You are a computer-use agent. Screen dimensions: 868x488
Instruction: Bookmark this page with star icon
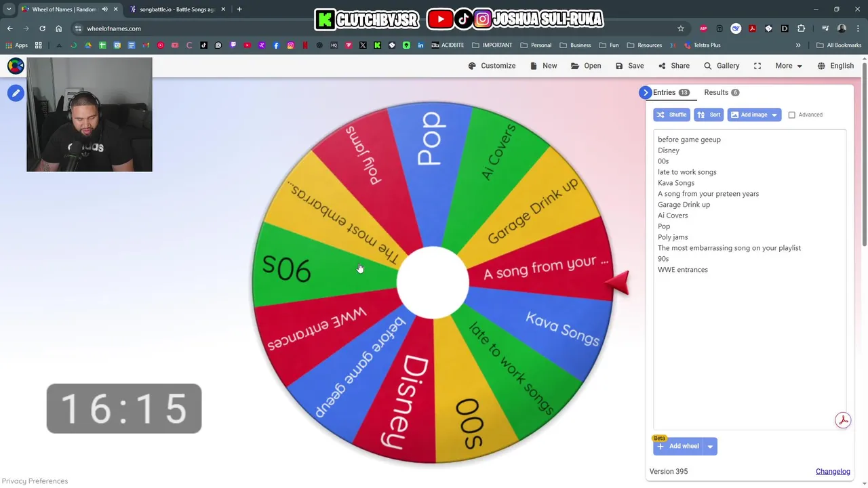681,28
